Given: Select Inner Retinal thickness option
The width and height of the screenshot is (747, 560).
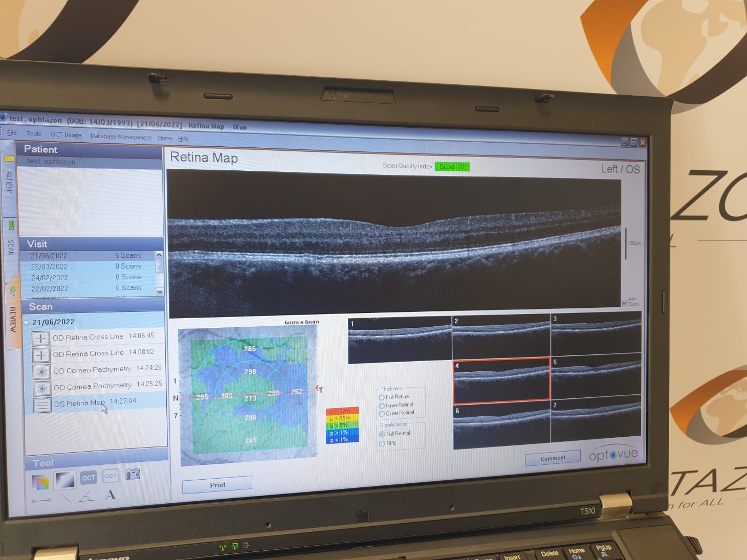Looking at the screenshot, I should (396, 405).
